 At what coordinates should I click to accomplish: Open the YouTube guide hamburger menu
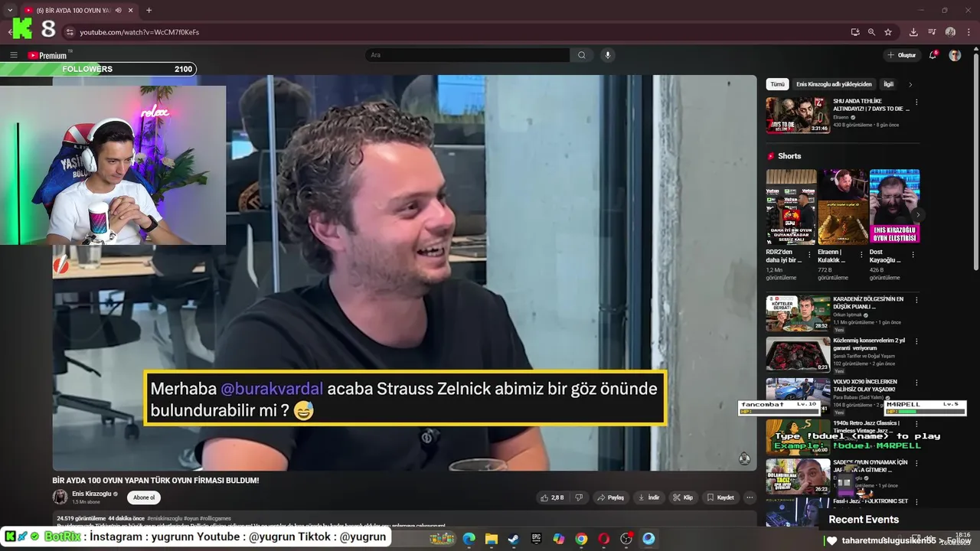coord(14,55)
